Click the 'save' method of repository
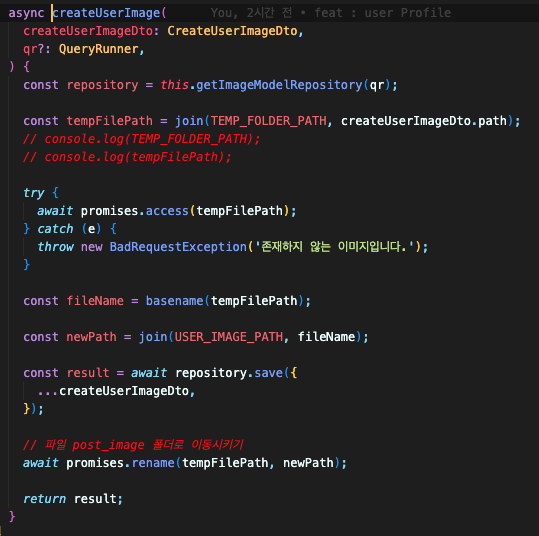 [x=268, y=373]
